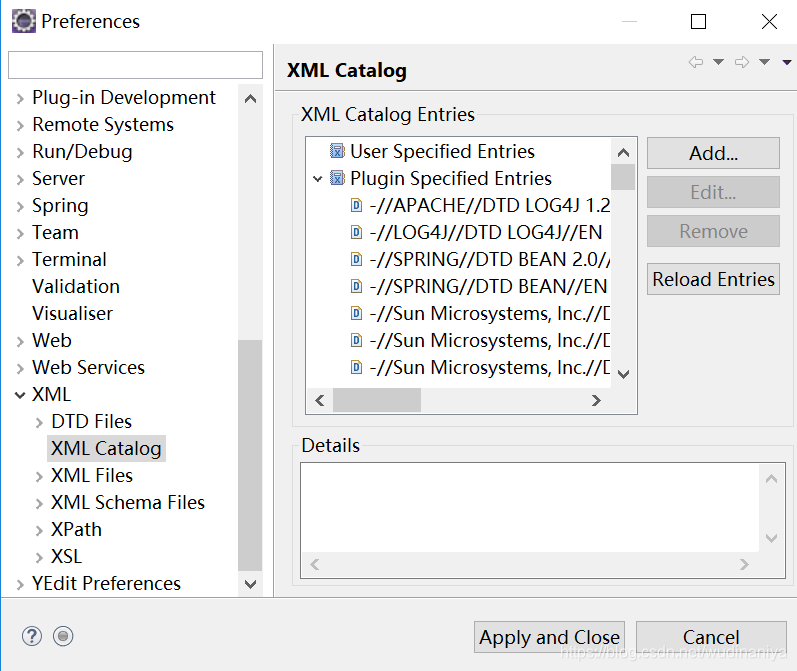
Task: Select the Validation preferences page
Action: 76,286
